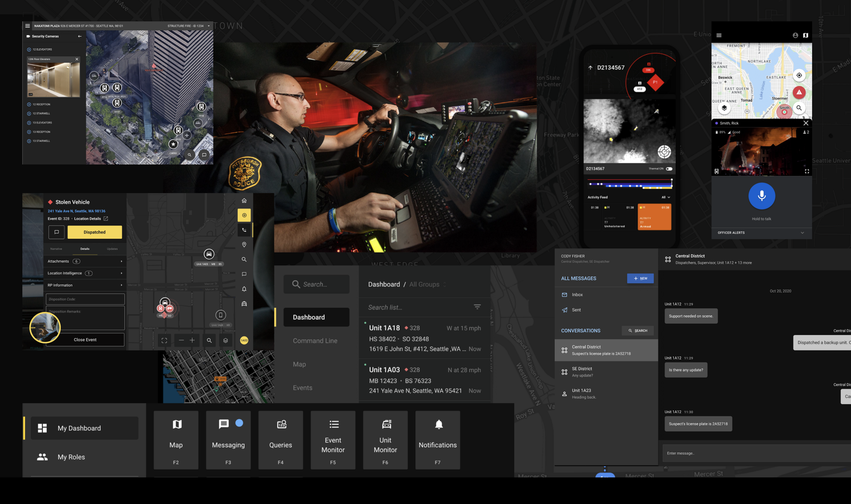851x504 pixels.
Task: Open chat icon on the satellite map
Action: pyautogui.click(x=204, y=155)
